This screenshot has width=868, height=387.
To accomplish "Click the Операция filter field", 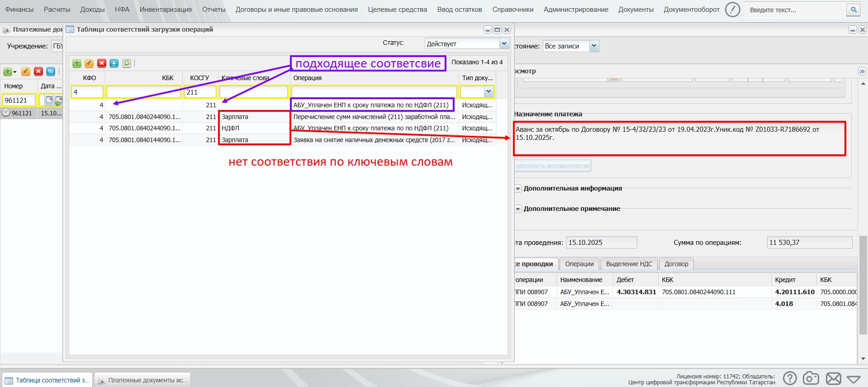I will pyautogui.click(x=374, y=92).
